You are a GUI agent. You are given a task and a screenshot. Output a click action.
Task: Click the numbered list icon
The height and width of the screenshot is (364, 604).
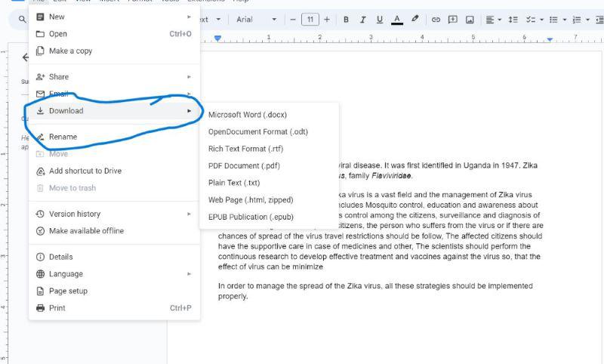tap(576, 20)
